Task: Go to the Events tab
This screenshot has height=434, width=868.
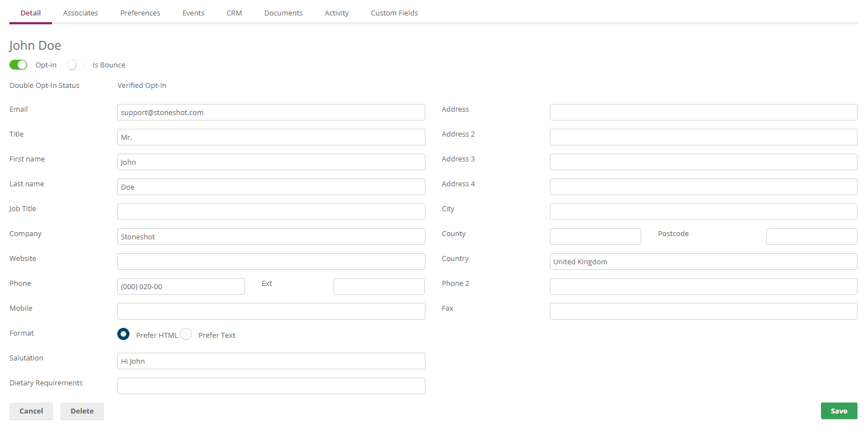Action: coord(193,13)
